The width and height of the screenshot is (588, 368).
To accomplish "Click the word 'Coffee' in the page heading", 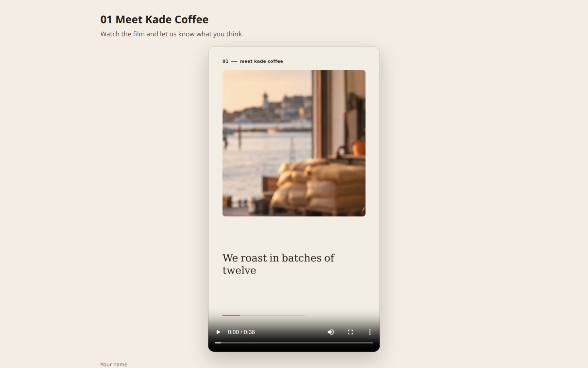I will tap(191, 20).
